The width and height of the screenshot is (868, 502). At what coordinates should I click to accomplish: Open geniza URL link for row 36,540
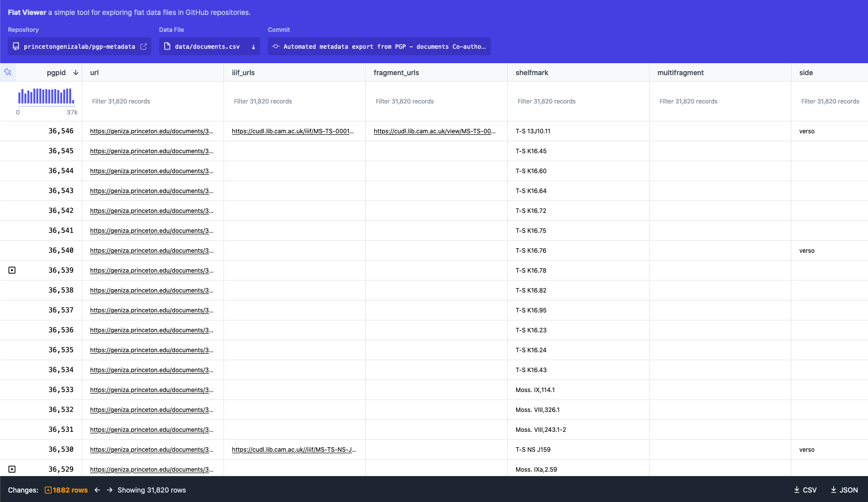tap(152, 251)
